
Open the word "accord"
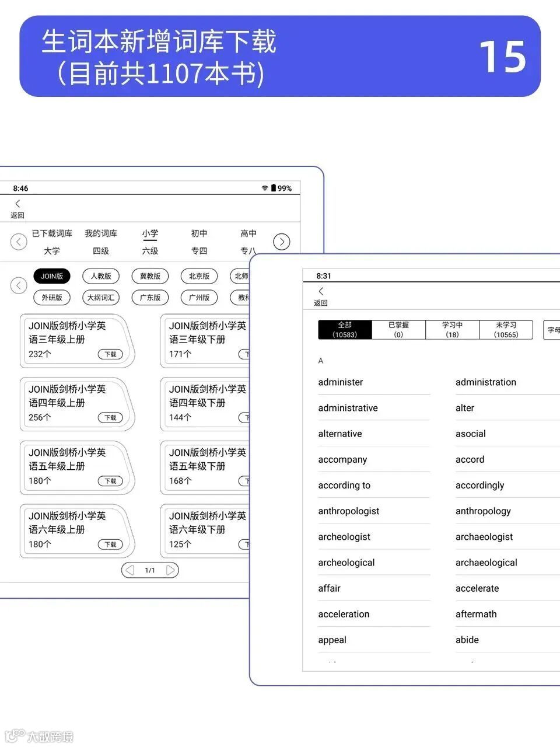pyautogui.click(x=470, y=459)
